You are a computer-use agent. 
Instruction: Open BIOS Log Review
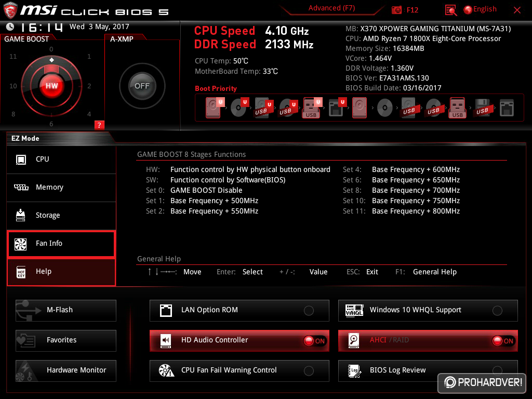coord(428,370)
